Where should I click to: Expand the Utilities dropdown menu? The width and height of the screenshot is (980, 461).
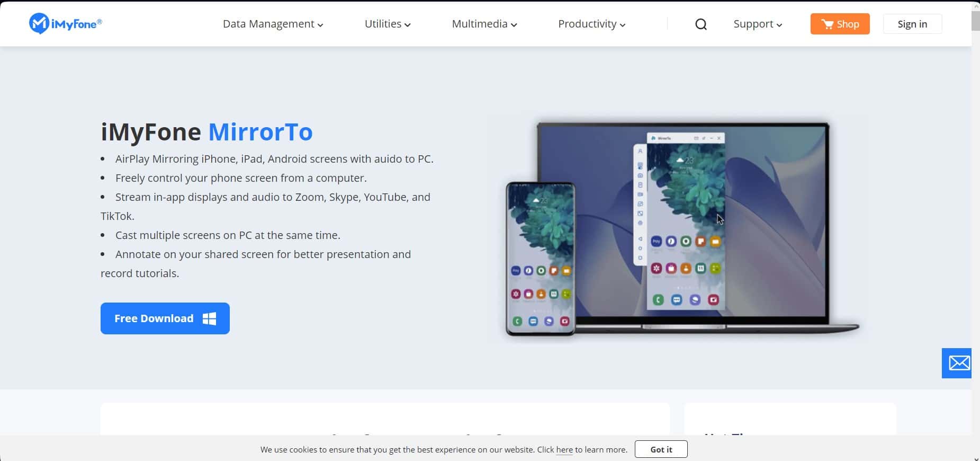coord(387,24)
